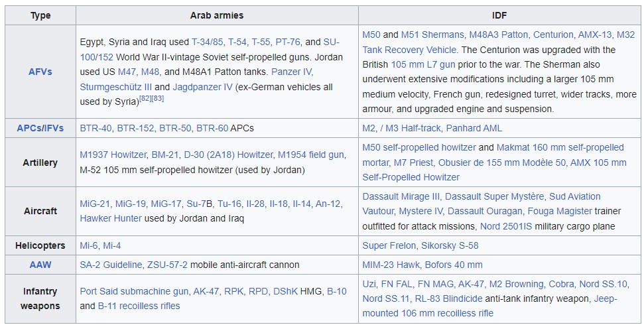Click the T-34/85 tank link
644x325 pixels.
208,42
